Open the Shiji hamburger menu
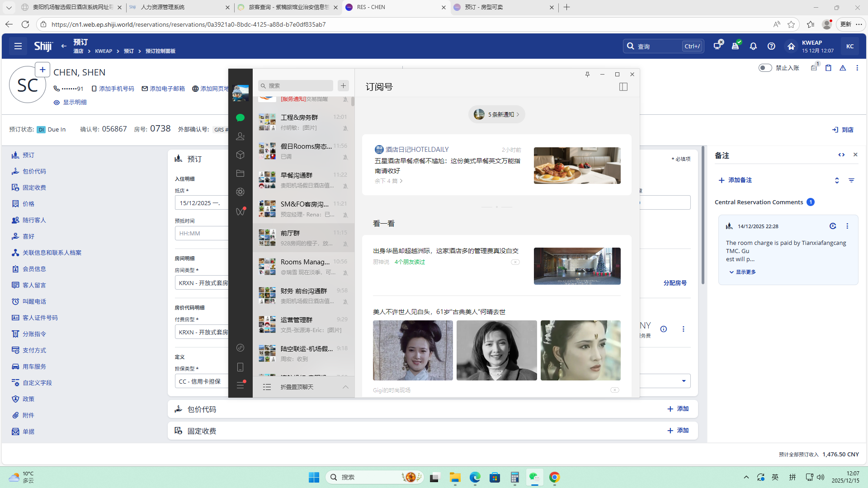The width and height of the screenshot is (868, 488). coord(18,46)
